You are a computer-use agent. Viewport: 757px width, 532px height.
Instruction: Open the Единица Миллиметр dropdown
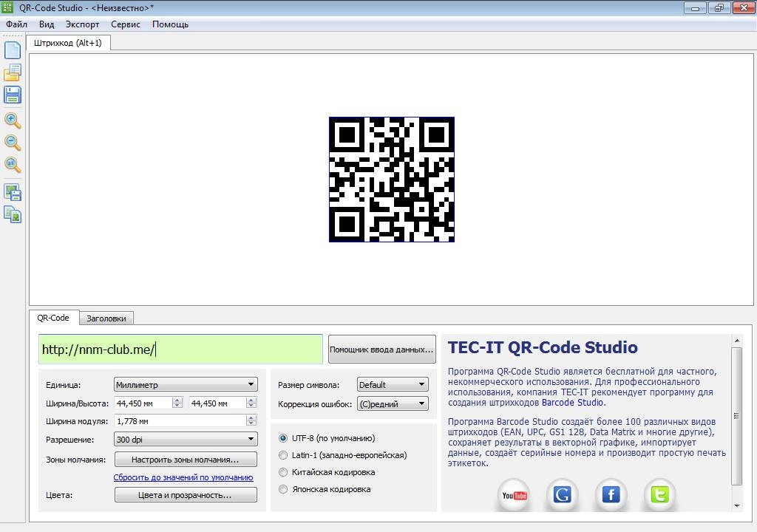186,385
